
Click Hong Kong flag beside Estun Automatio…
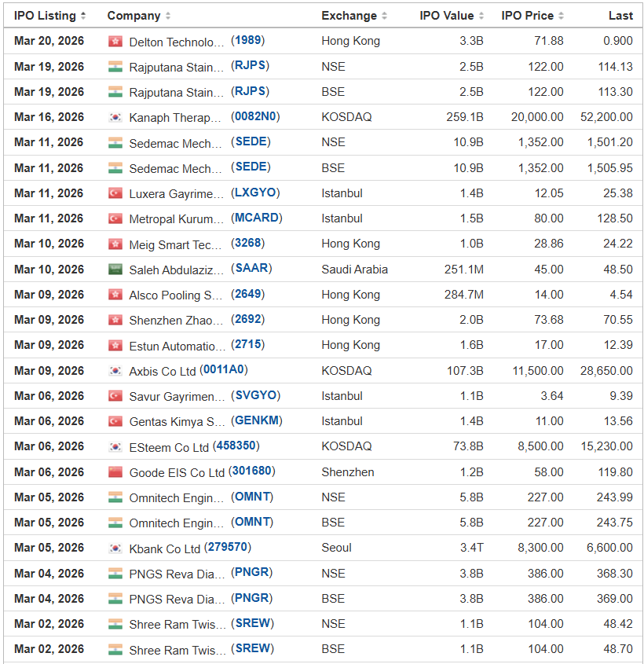point(115,346)
